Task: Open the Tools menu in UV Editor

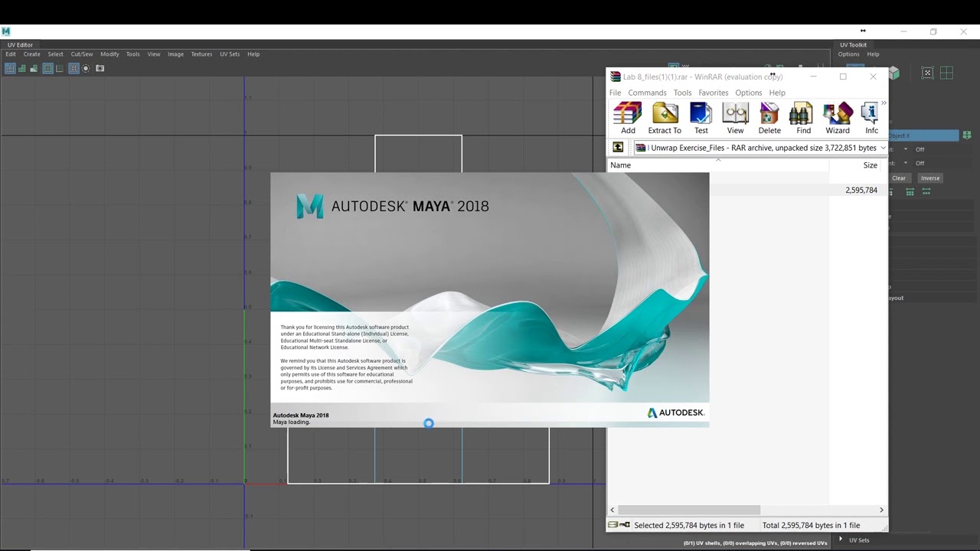Action: point(133,54)
